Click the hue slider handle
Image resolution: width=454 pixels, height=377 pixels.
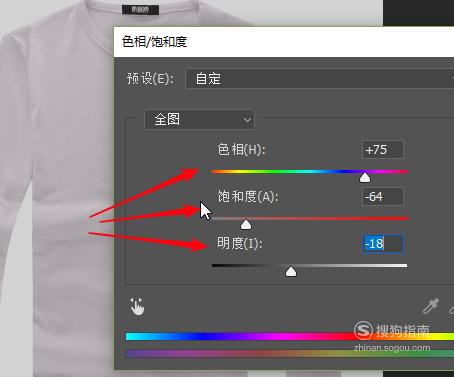pos(365,177)
